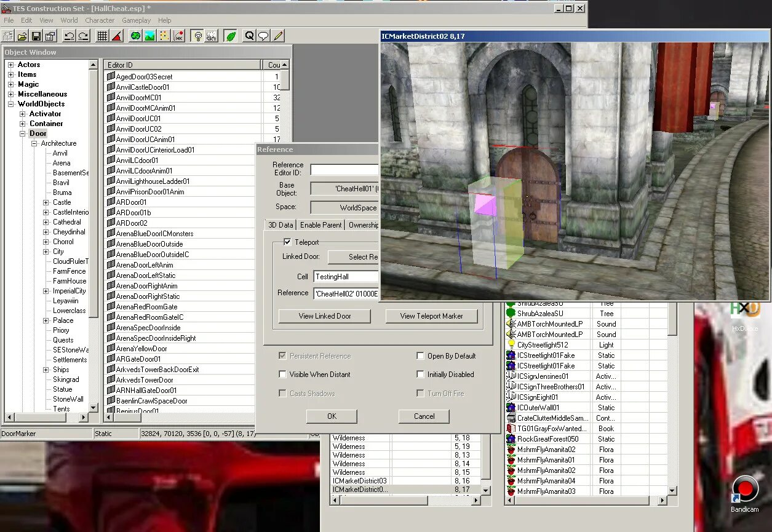
Task: Click the View Linked Door button
Action: click(x=325, y=316)
